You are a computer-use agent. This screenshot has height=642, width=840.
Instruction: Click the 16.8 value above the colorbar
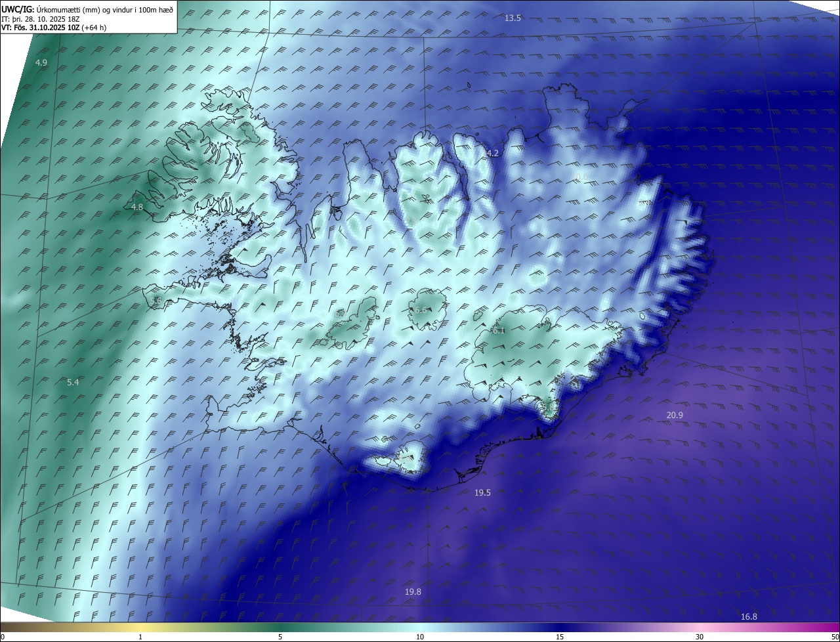[x=749, y=617]
